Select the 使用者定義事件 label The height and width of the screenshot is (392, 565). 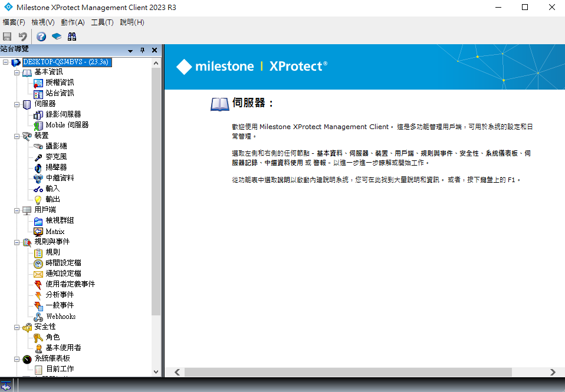pyautogui.click(x=70, y=284)
